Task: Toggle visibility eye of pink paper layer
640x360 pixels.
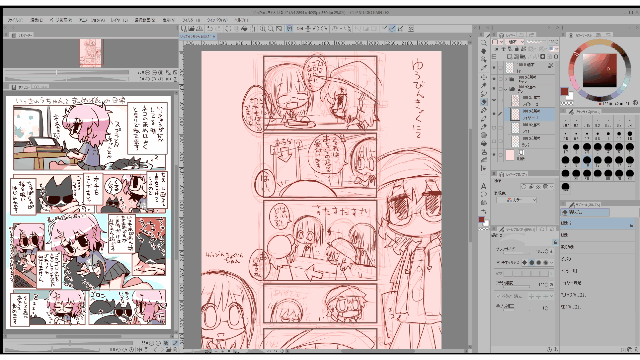Action: (x=494, y=155)
